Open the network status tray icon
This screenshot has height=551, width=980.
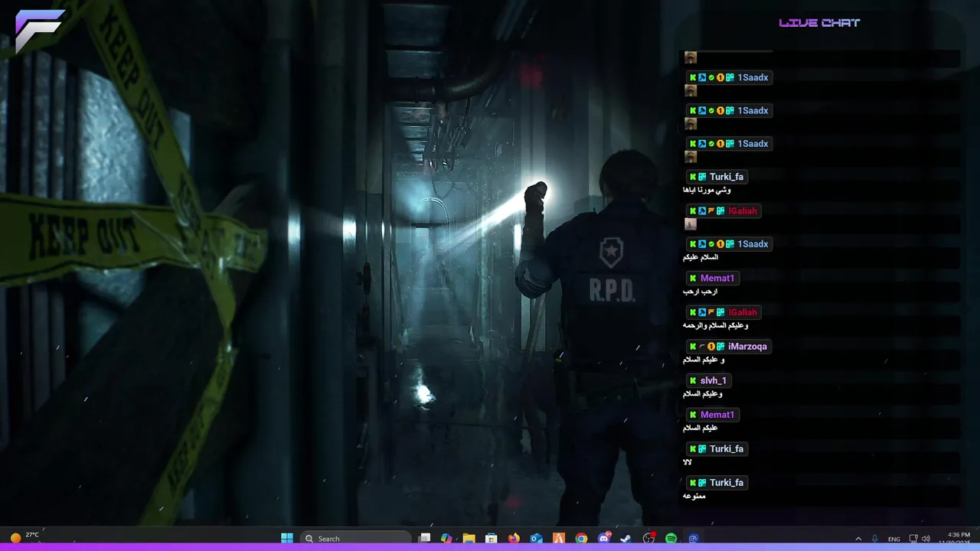point(913,539)
